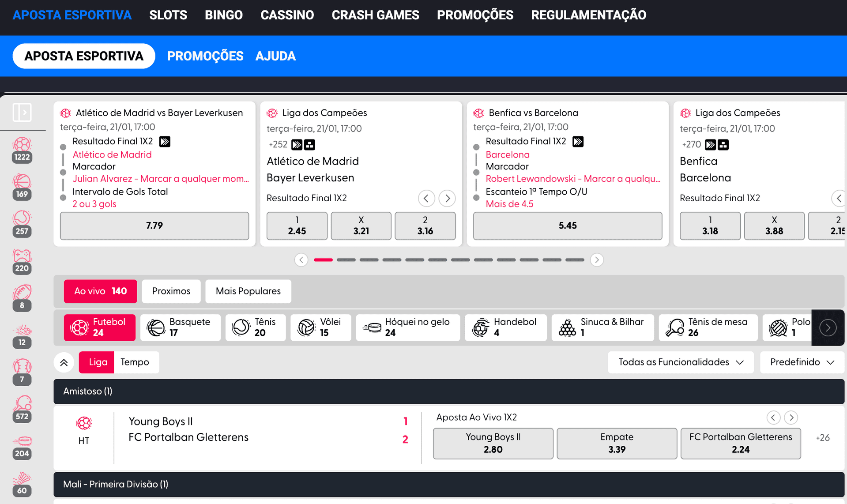The height and width of the screenshot is (504, 847).
Task: Open BINGO in top navigation
Action: pyautogui.click(x=224, y=15)
